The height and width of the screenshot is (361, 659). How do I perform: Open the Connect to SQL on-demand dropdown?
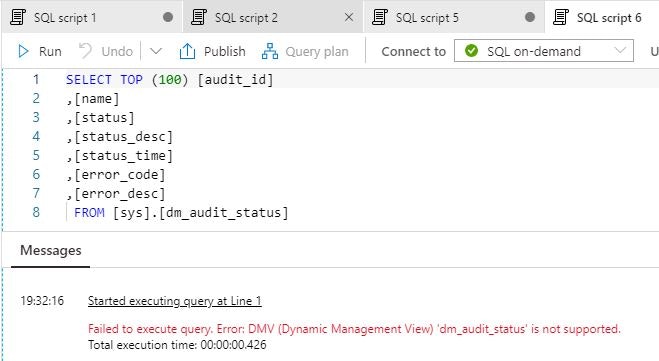pos(543,51)
